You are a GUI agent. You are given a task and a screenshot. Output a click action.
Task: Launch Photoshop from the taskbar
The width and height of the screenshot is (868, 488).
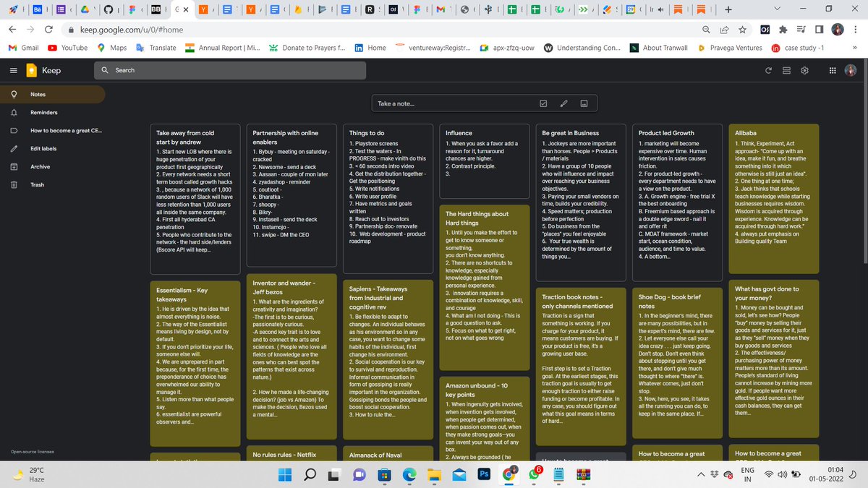pyautogui.click(x=483, y=475)
